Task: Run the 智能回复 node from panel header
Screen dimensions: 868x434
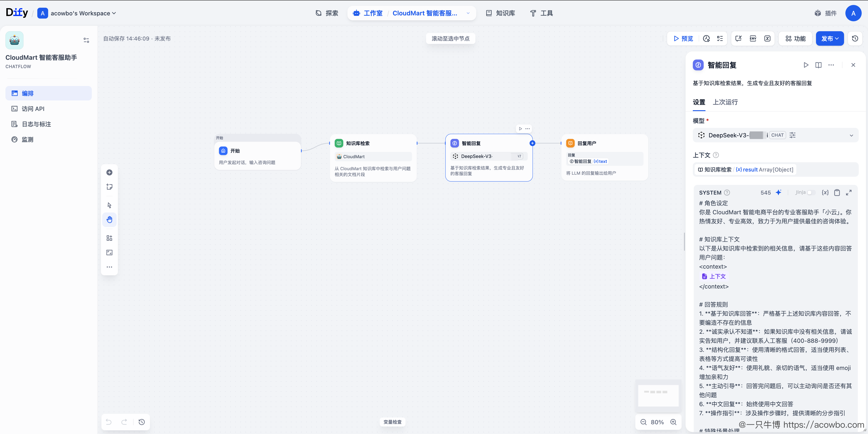Action: [806, 65]
